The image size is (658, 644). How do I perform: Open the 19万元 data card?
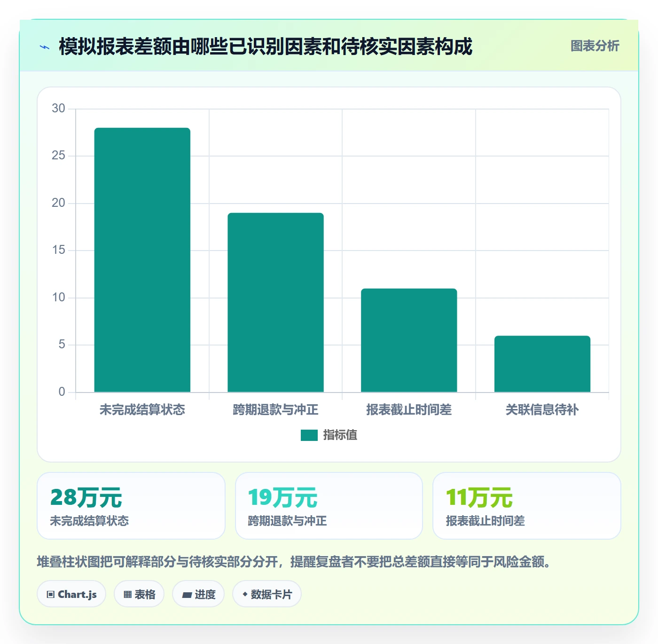point(329,506)
